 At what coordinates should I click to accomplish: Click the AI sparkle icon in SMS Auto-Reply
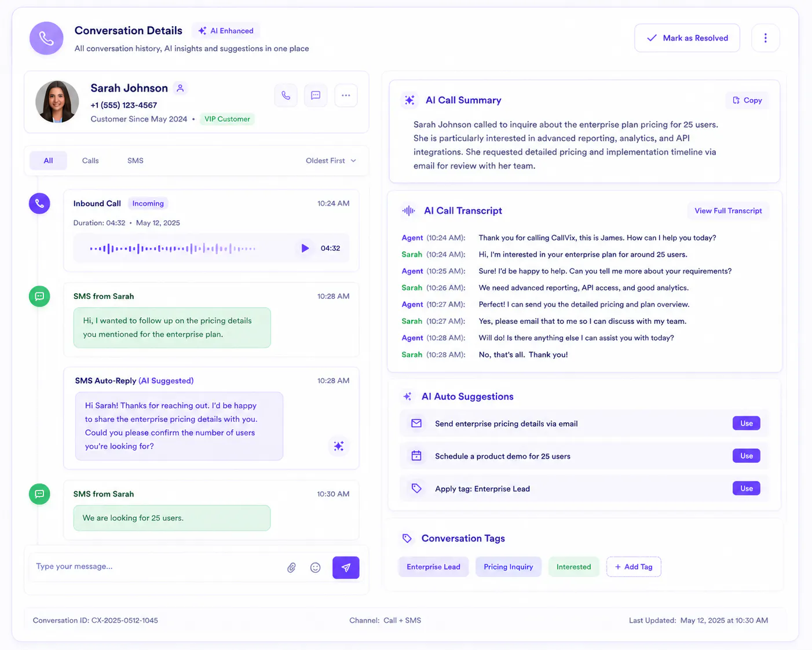click(339, 446)
